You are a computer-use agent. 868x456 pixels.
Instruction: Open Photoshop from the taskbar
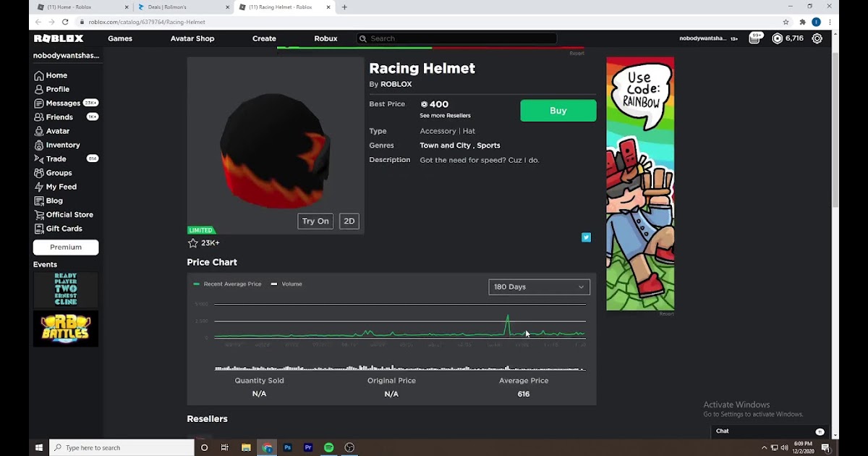(287, 447)
